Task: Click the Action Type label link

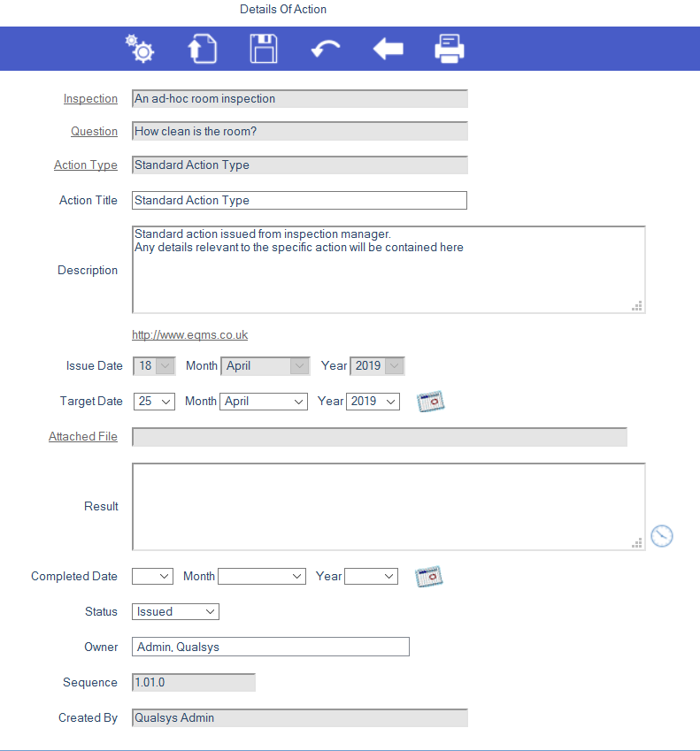Action: click(86, 165)
